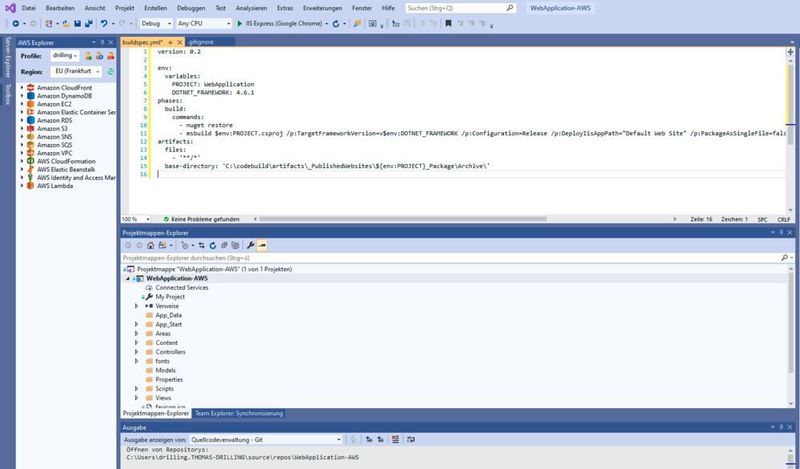
Task: Switch to Team Explorer: Synchronisierung tab
Action: (x=239, y=413)
